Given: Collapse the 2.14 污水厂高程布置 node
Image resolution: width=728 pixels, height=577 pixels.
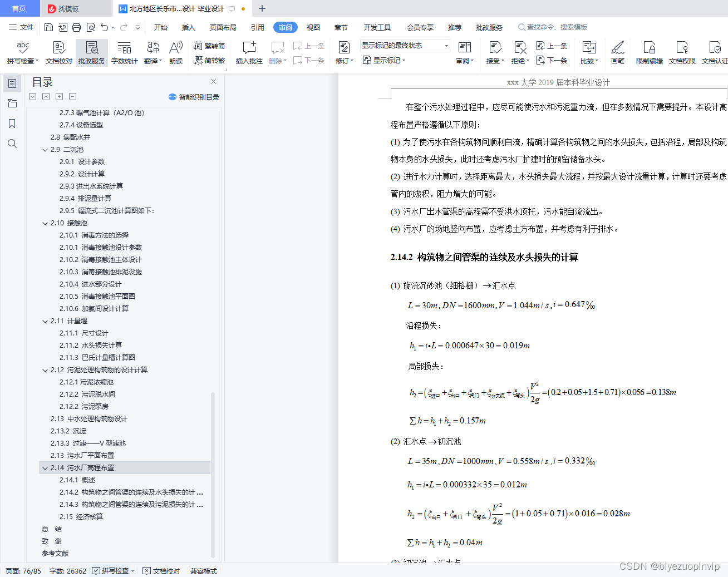Looking at the screenshot, I should coord(45,468).
